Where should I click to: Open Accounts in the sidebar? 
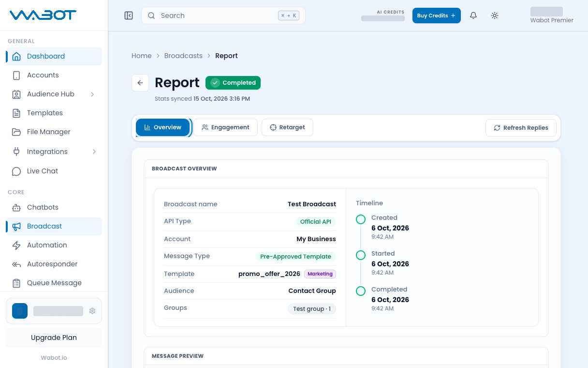pos(54,75)
